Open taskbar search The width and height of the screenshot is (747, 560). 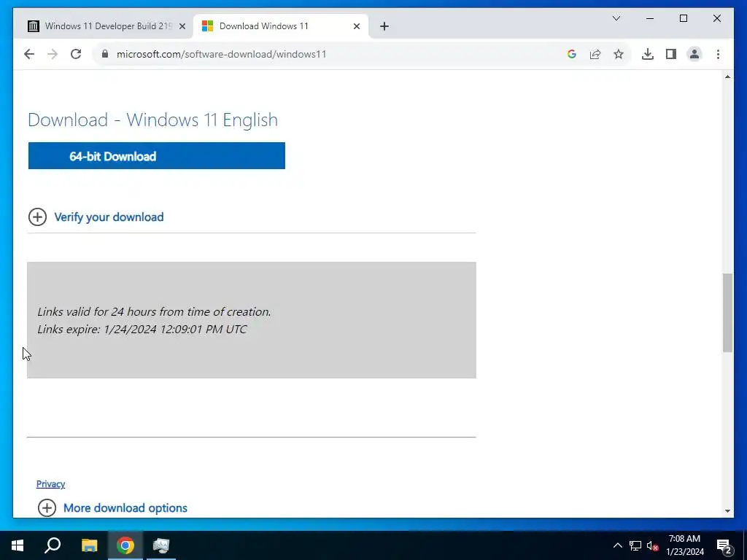click(53, 545)
